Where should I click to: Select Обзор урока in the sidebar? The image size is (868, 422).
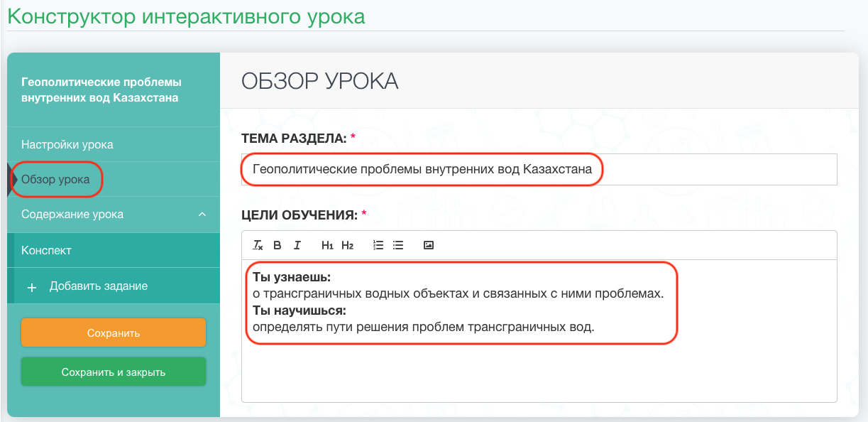click(x=114, y=179)
